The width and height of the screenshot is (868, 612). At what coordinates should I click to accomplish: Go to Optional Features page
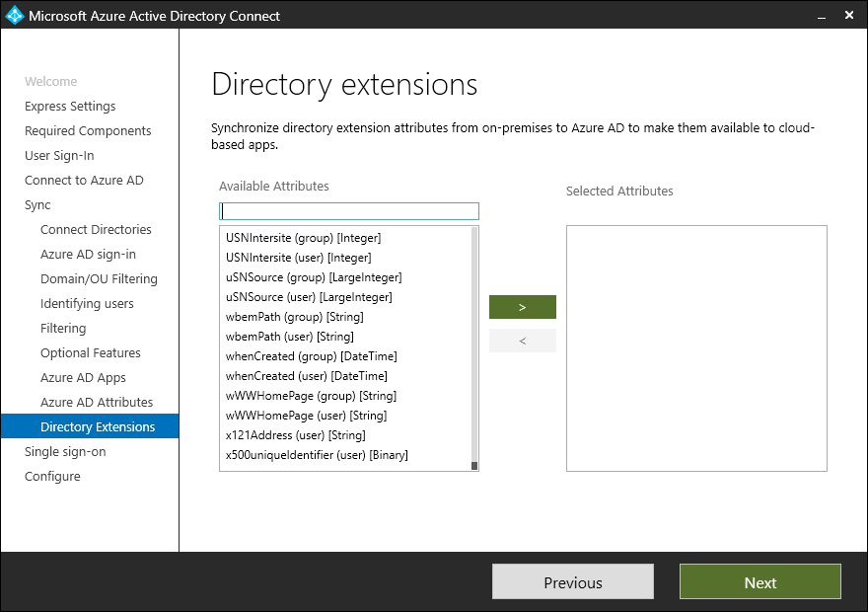(x=91, y=353)
